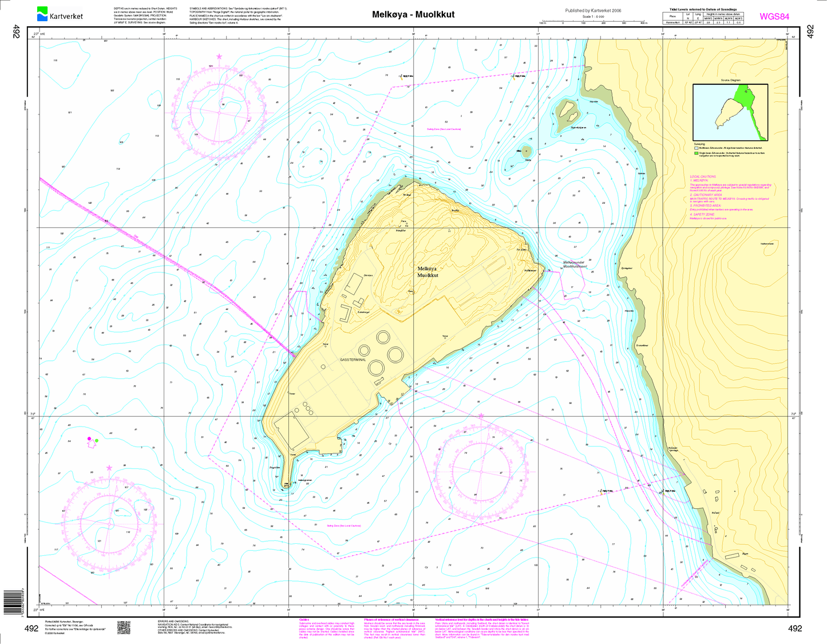This screenshot has width=827, height=644.
Task: Click the green single beam echosounder swatch
Action: (696, 153)
